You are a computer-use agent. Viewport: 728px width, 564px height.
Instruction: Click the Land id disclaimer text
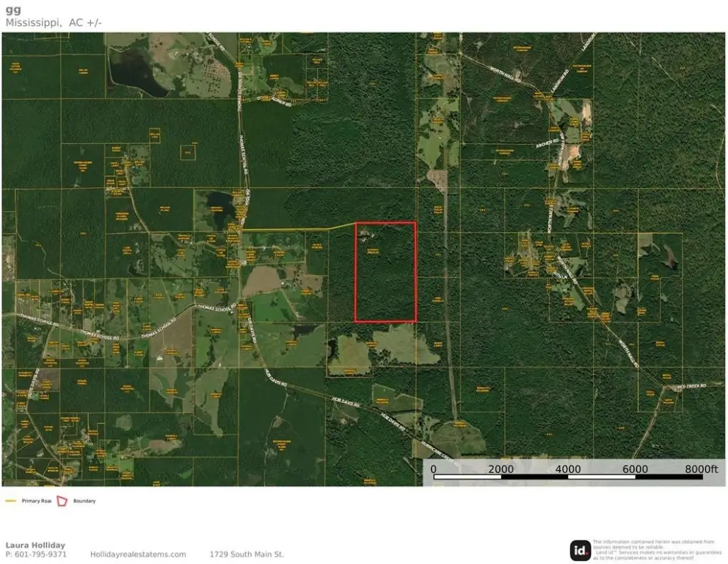coord(657,550)
